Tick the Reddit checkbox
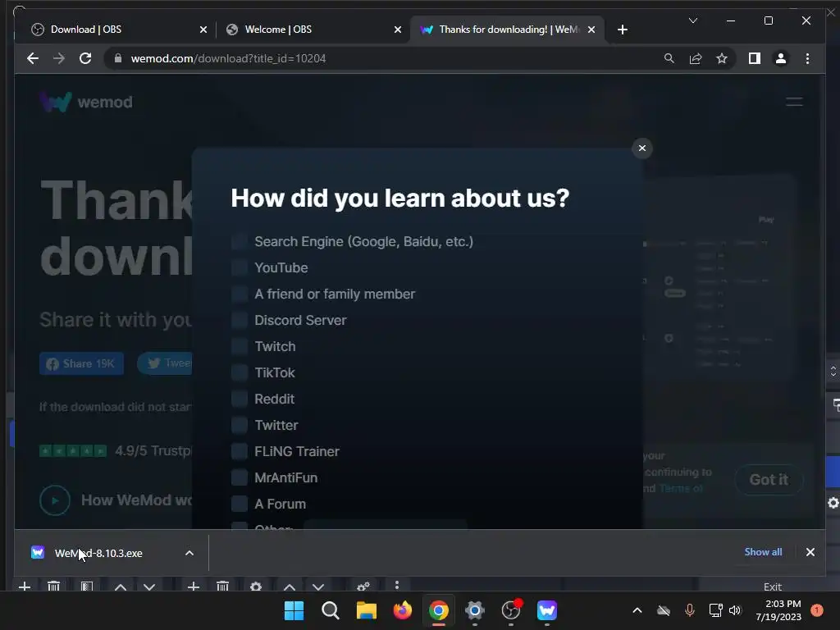Screen dimensions: 840x630 240,399
